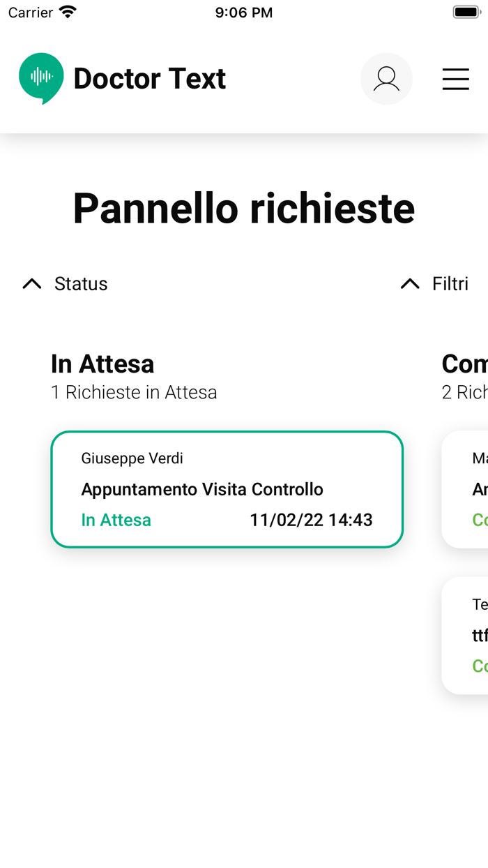This screenshot has width=488, height=868.
Task: Open Giuseppe Verdi's request card
Action: tap(227, 488)
